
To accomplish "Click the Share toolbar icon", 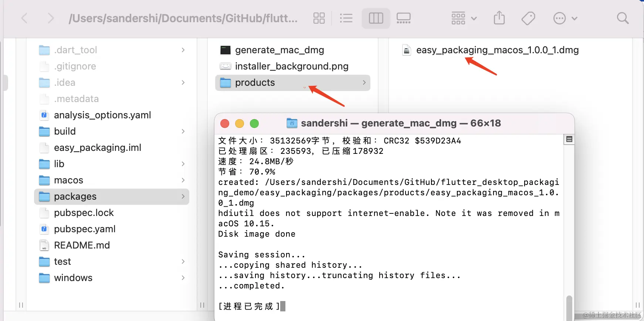I will pos(499,18).
